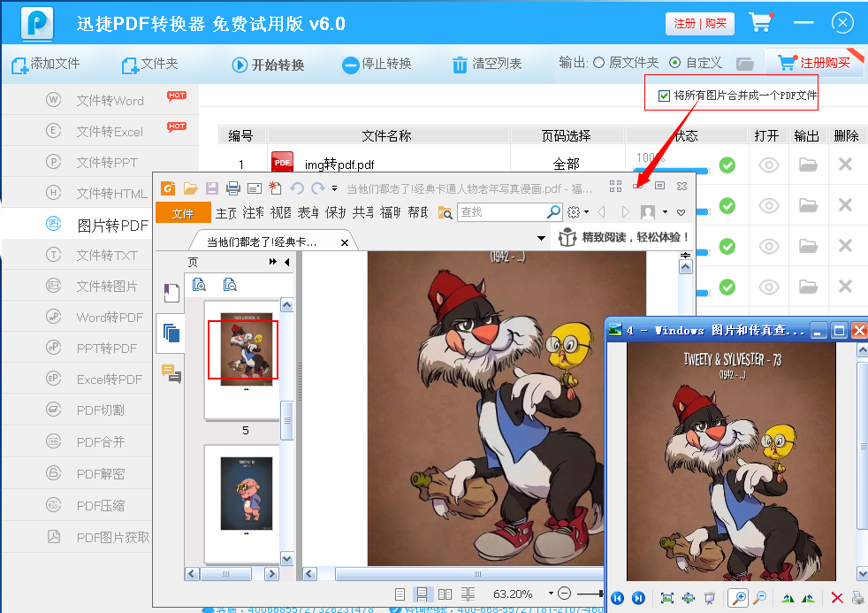Choose PPT转PDF in the sidebar
Screen dimensions: 868x613
[78, 349]
